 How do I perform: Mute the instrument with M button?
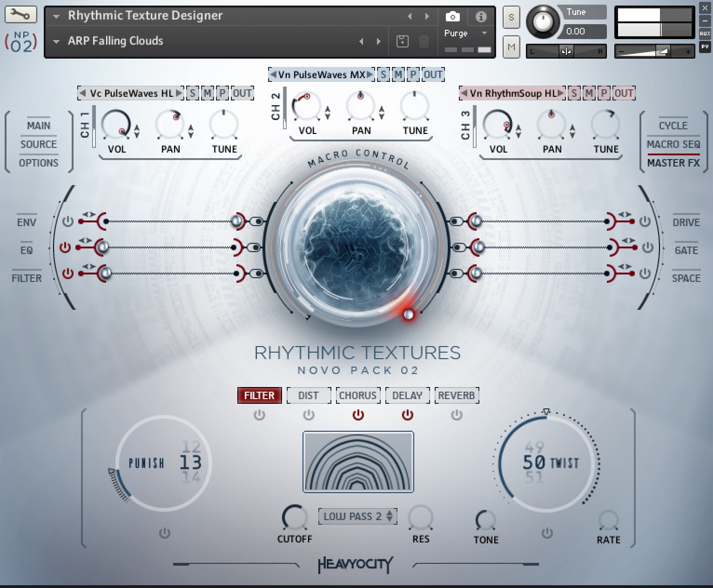[511, 47]
